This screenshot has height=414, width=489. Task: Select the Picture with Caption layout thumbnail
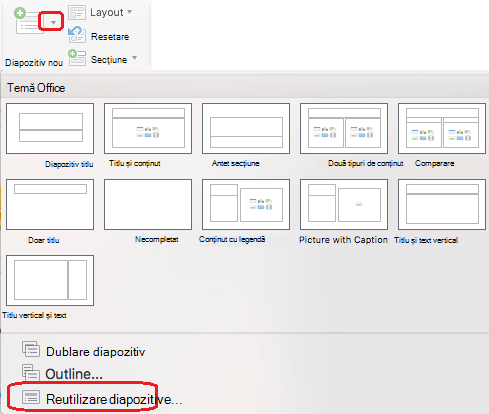point(344,204)
